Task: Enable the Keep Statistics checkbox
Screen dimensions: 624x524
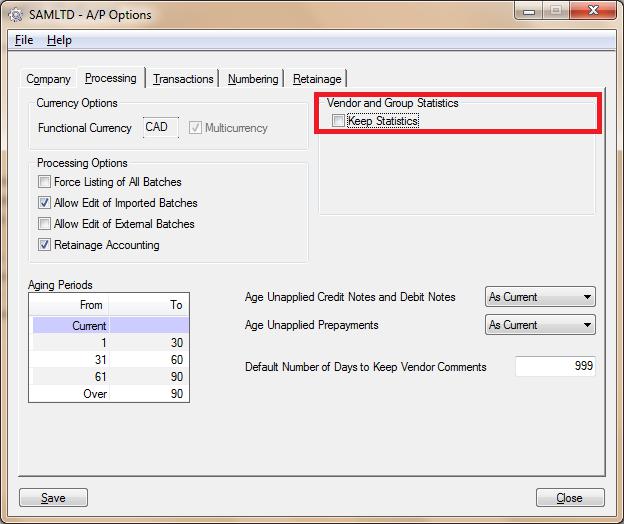Action: (x=338, y=120)
